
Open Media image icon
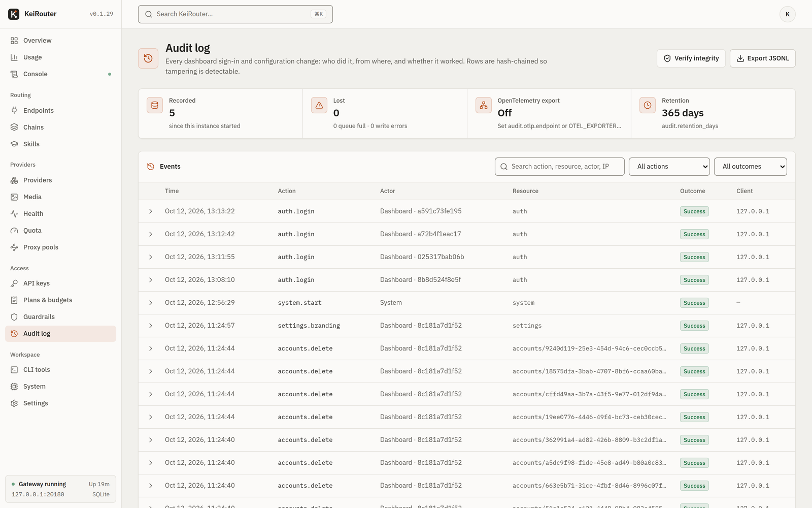[14, 197]
